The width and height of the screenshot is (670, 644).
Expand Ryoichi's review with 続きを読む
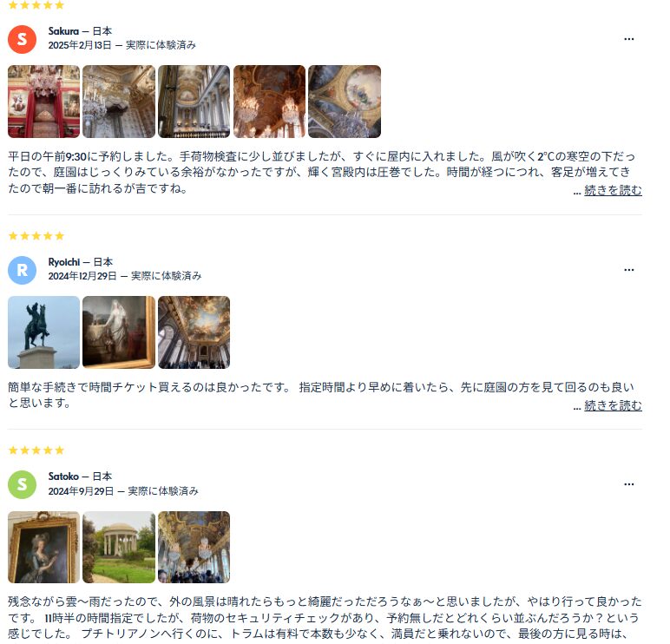(613, 405)
